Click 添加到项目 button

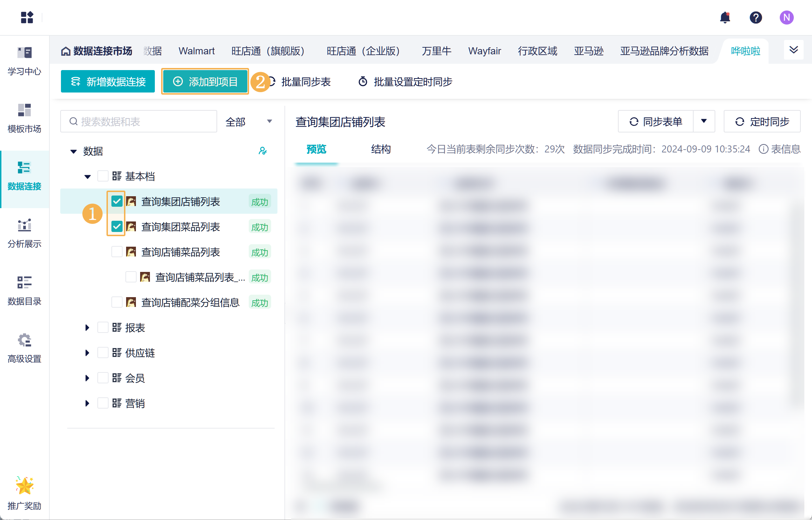(x=205, y=81)
